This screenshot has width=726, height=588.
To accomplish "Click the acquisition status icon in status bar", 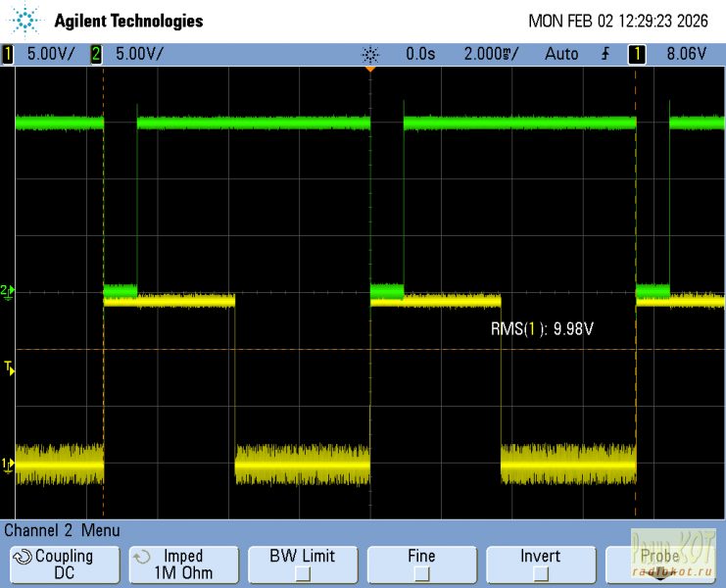I will [x=369, y=54].
